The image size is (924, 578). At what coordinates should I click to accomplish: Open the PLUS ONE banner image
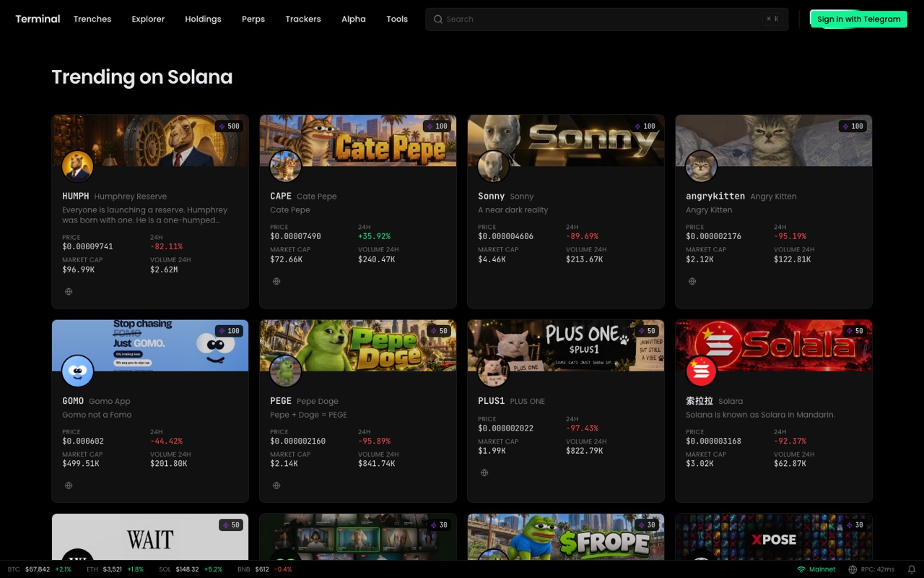[x=566, y=345]
